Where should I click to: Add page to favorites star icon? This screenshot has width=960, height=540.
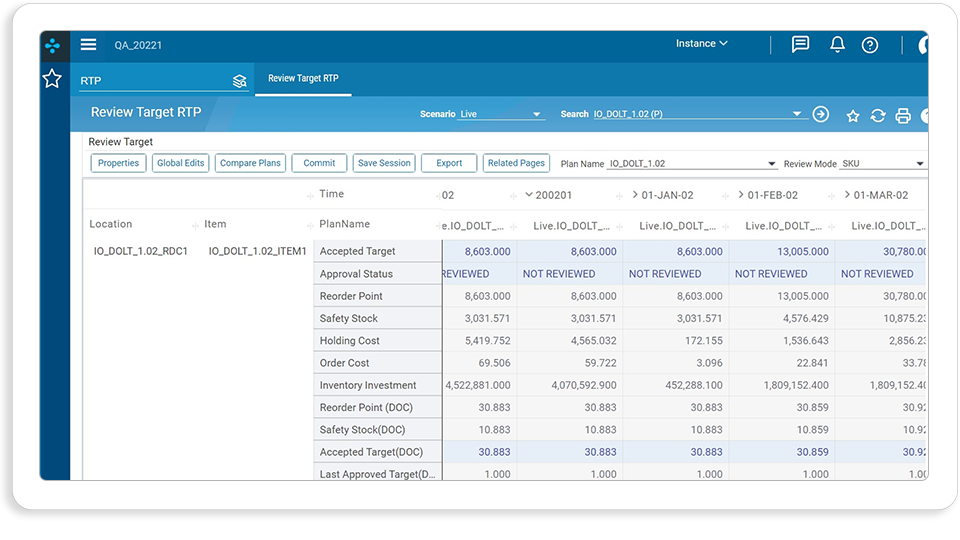(x=852, y=116)
